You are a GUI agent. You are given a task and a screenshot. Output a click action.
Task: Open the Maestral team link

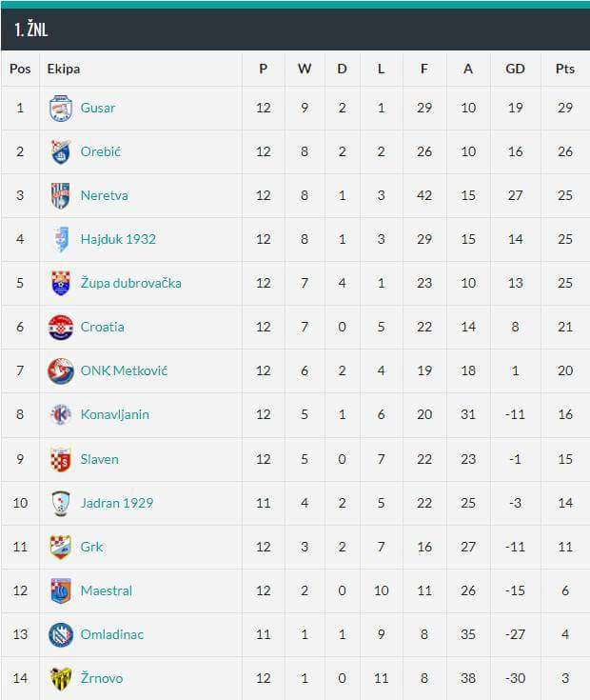107,590
